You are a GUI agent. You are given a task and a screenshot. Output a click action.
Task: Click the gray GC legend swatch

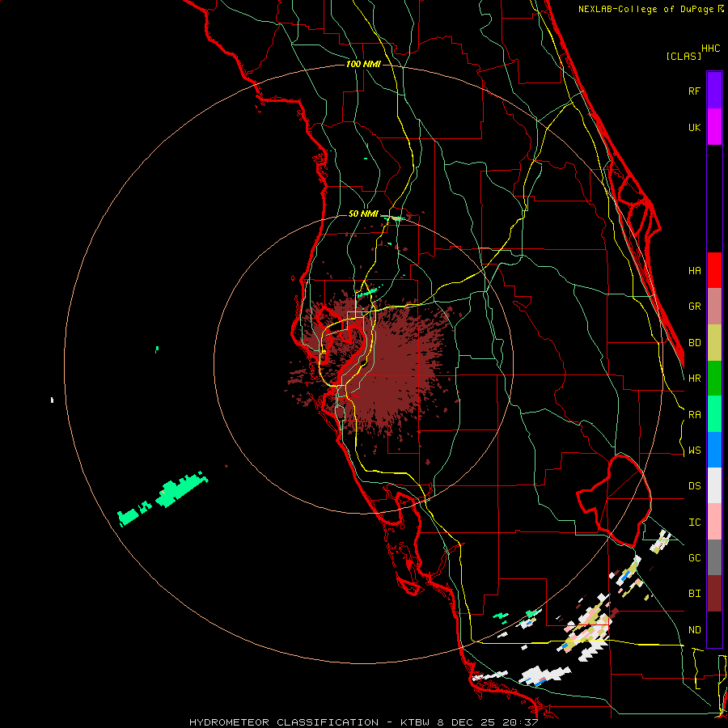point(714,557)
